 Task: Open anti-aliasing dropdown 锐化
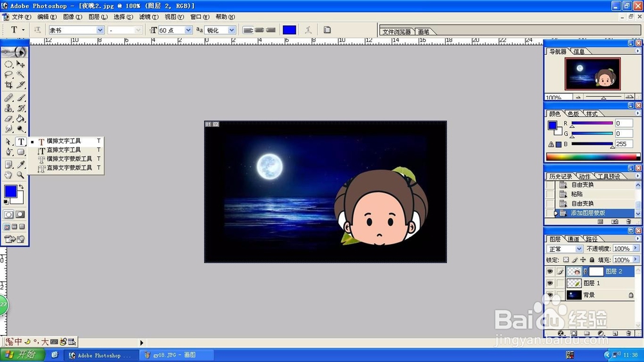(x=231, y=30)
